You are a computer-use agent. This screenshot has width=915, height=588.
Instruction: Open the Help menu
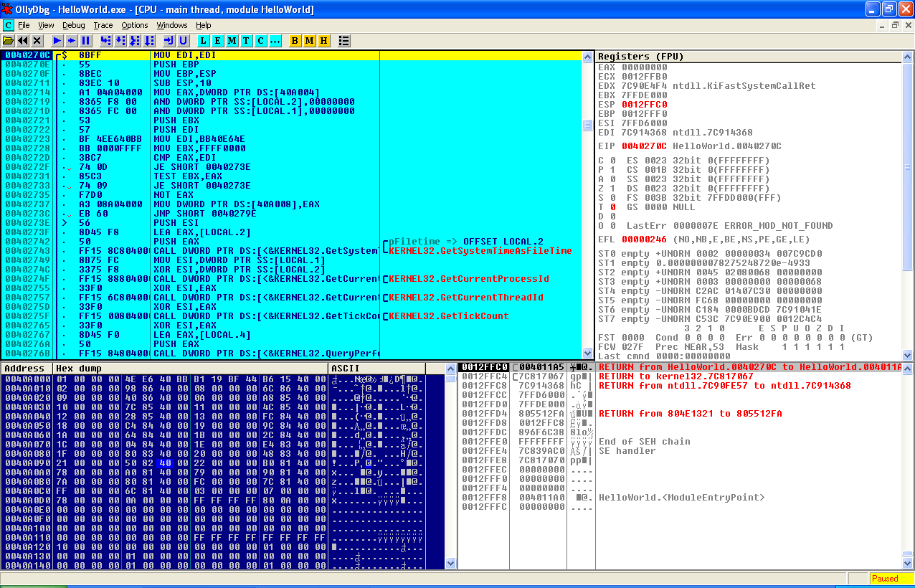(x=204, y=25)
